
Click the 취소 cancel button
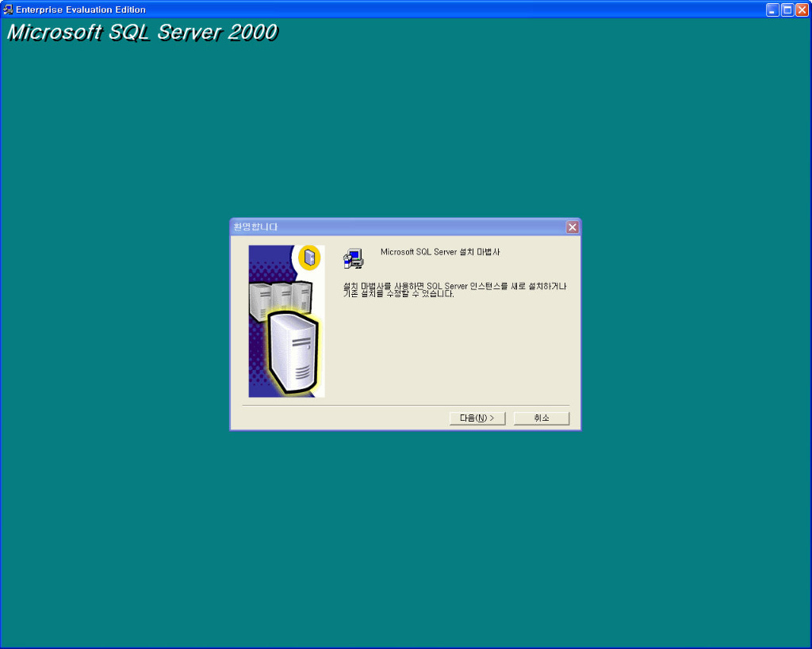tap(541, 418)
